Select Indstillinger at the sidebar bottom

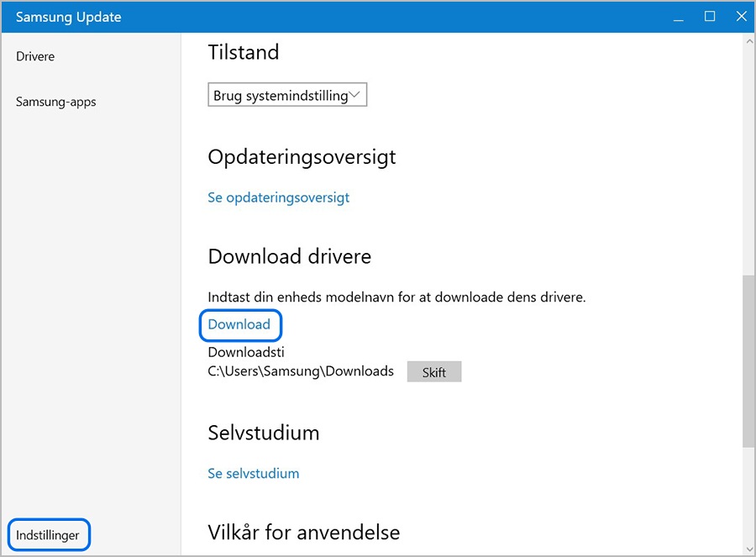click(x=48, y=534)
